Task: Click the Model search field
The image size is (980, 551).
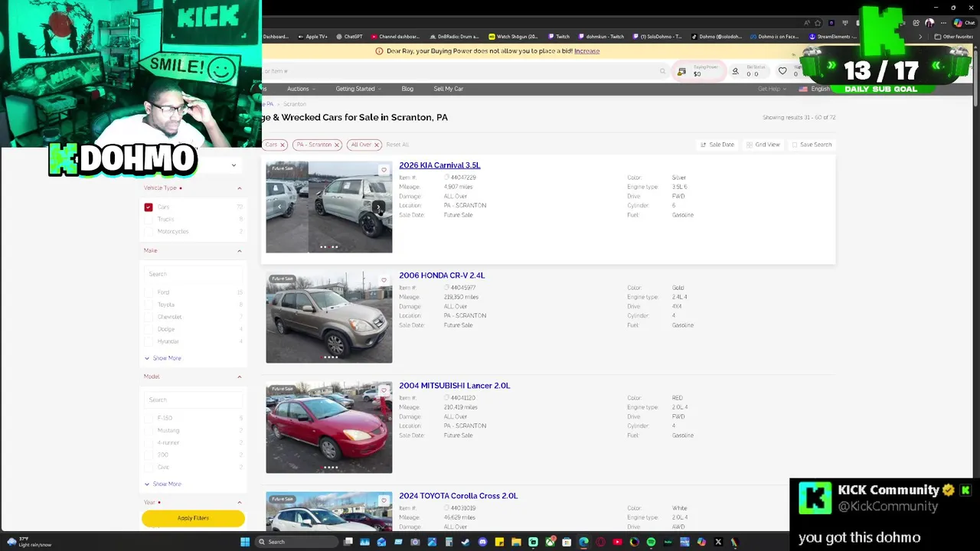Action: point(193,399)
